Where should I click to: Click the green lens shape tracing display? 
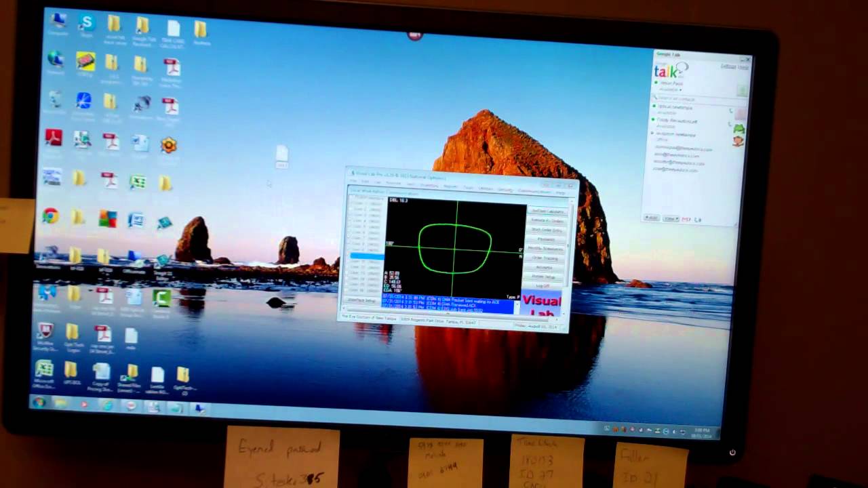point(455,248)
